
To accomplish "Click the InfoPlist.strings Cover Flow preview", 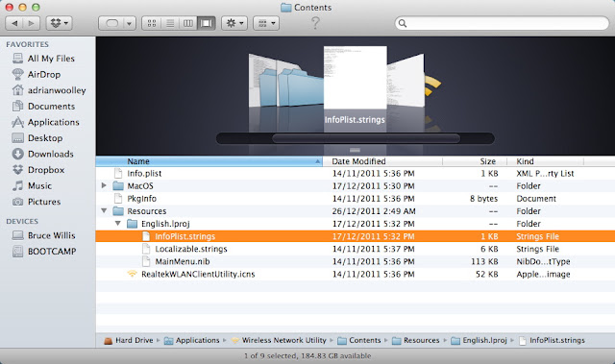I will [x=355, y=78].
